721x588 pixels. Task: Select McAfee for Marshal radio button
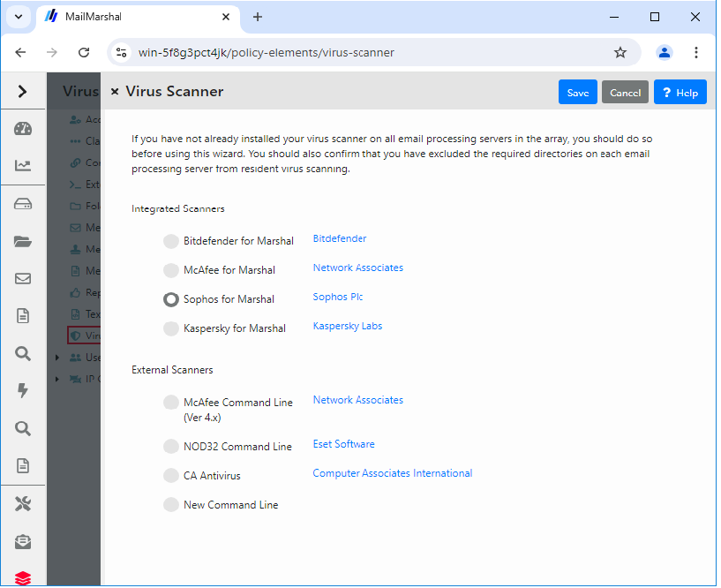coord(171,270)
